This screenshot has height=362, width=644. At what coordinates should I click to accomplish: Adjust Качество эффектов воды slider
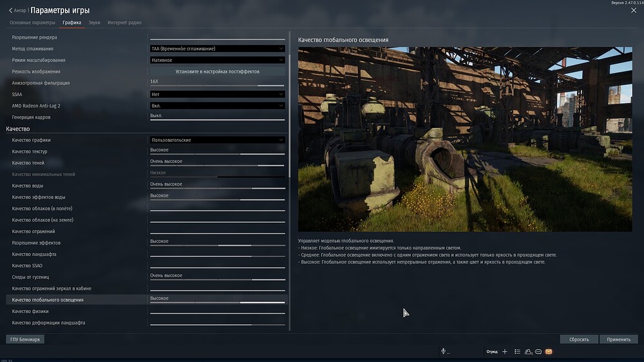(x=217, y=200)
